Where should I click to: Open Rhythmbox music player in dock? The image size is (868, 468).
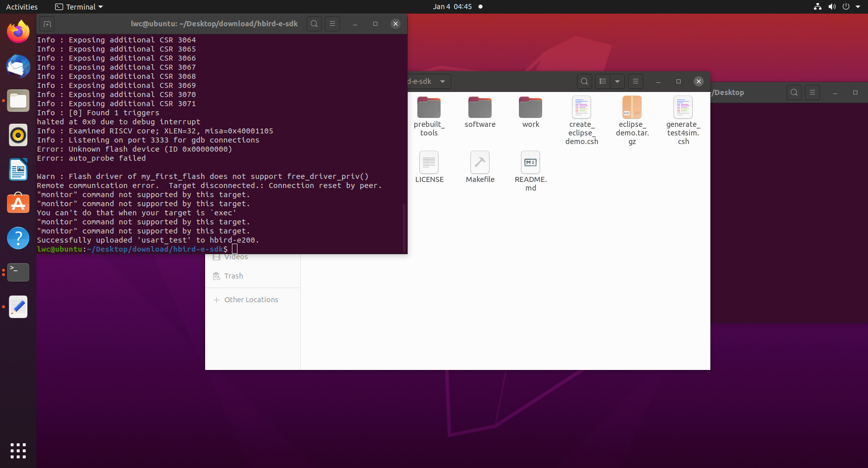[18, 135]
